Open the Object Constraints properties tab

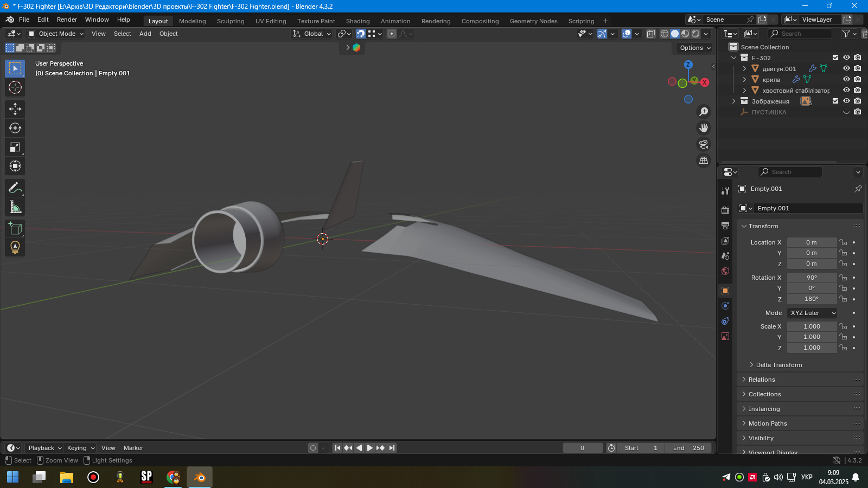[725, 321]
